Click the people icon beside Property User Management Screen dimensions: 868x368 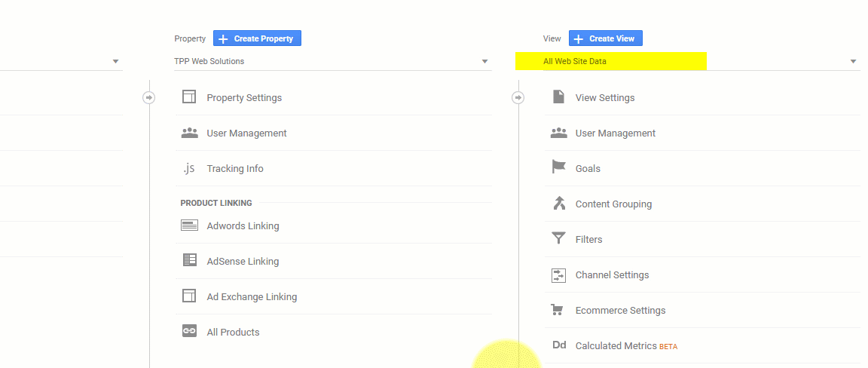(189, 133)
